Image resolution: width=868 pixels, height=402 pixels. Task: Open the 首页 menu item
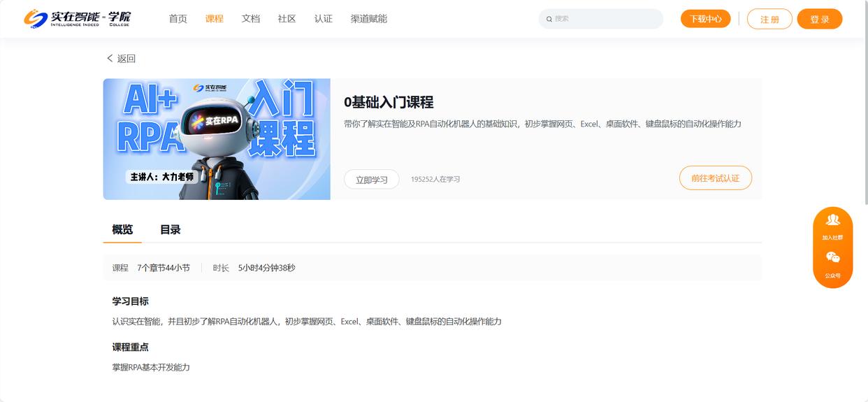[178, 19]
